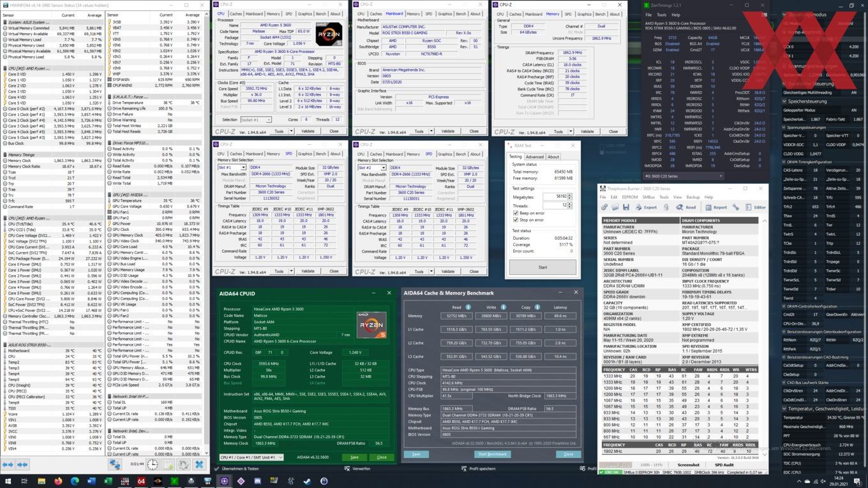868x488 pixels.
Task: Collapse Speichersteuerung section in Ryzen Master
Action: (x=785, y=101)
